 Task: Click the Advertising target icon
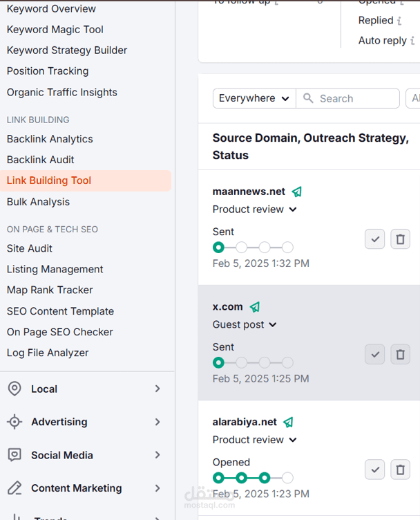tap(15, 422)
